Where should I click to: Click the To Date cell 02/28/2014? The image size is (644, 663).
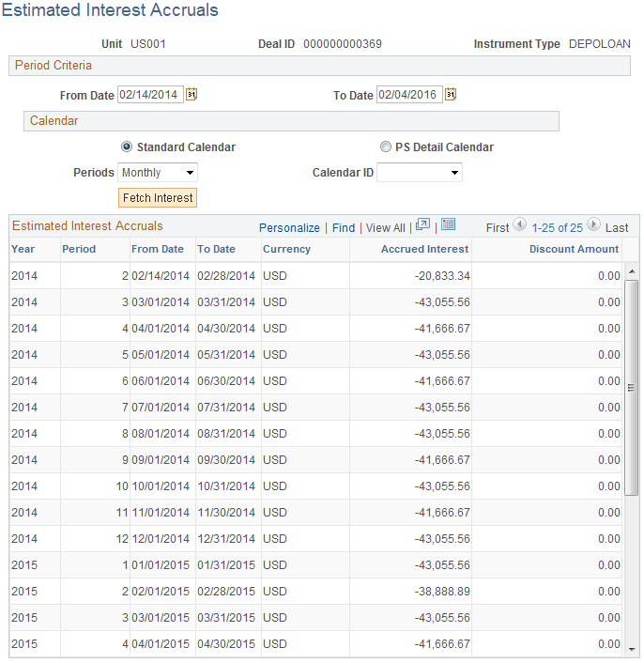[226, 276]
